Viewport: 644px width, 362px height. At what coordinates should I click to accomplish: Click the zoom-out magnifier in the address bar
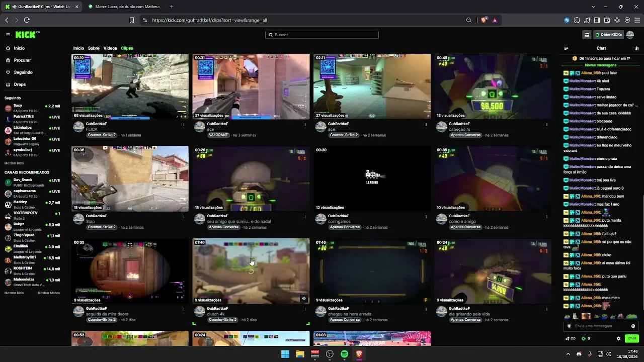pos(469,20)
